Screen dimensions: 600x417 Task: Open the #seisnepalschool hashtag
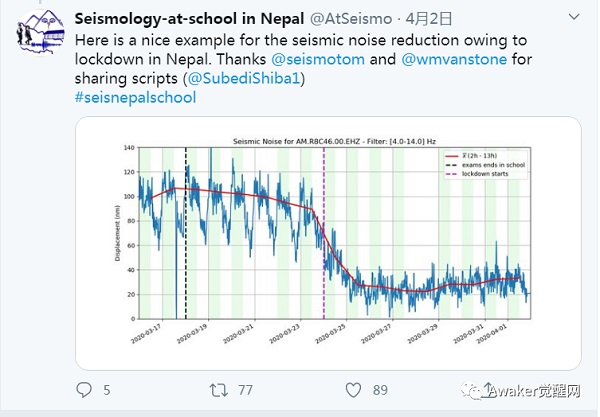pos(135,97)
